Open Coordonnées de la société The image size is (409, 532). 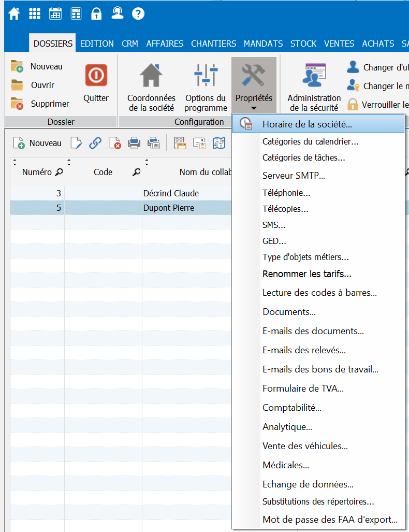tap(151, 87)
